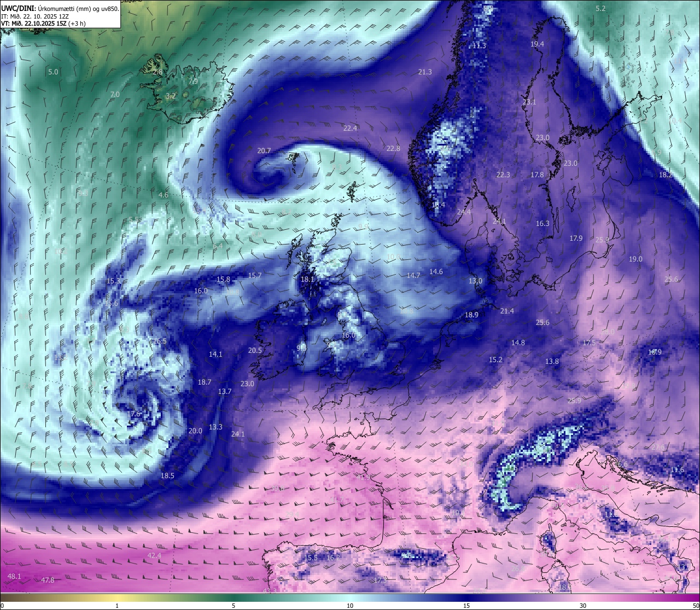The height and width of the screenshot is (610, 700).
Task: Click the 24.4 value near southern Norway
Action: [x=464, y=211]
